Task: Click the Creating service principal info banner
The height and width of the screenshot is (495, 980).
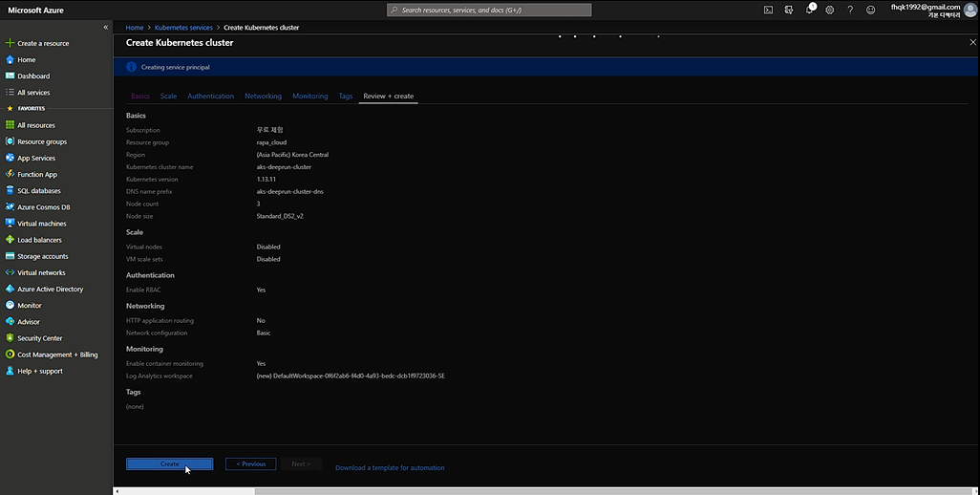Action: (x=545, y=67)
